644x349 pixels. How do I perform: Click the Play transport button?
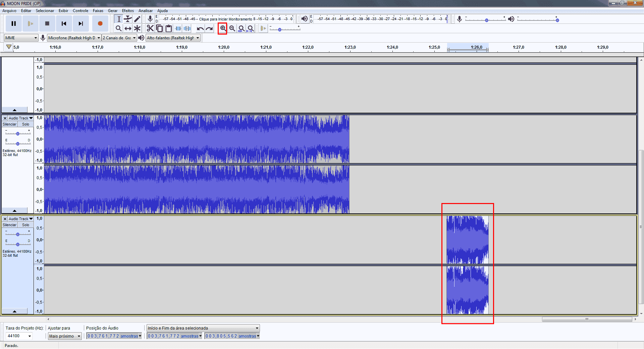[31, 23]
